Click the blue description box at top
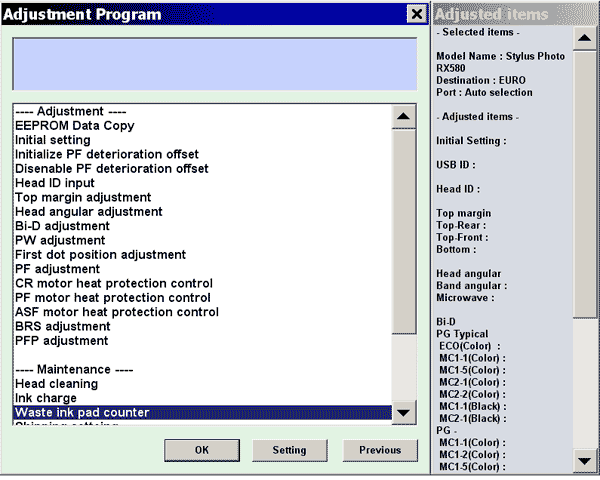The width and height of the screenshot is (600, 480). pos(215,64)
